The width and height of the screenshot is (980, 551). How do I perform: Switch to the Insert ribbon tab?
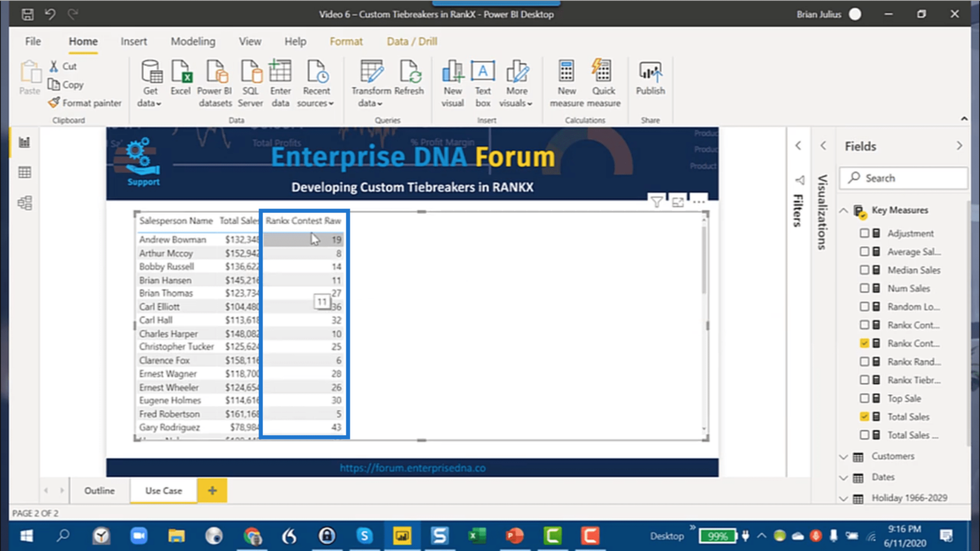(134, 41)
